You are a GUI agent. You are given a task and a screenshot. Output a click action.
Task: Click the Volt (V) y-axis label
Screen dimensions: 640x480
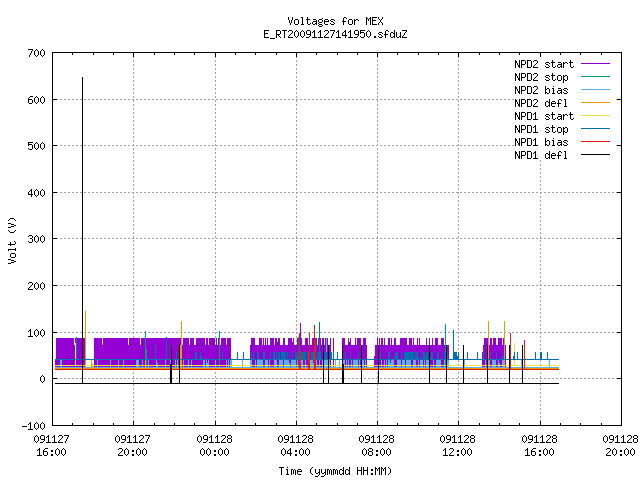coord(12,240)
